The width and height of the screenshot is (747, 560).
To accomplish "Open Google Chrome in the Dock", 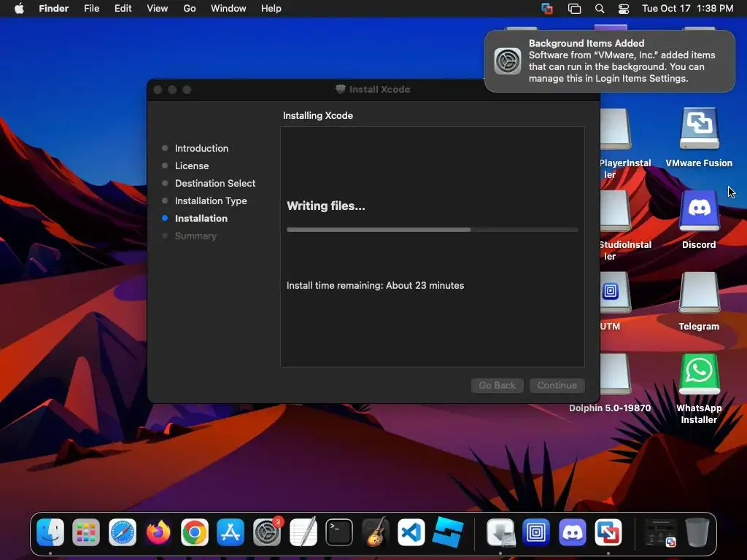I will 194,532.
